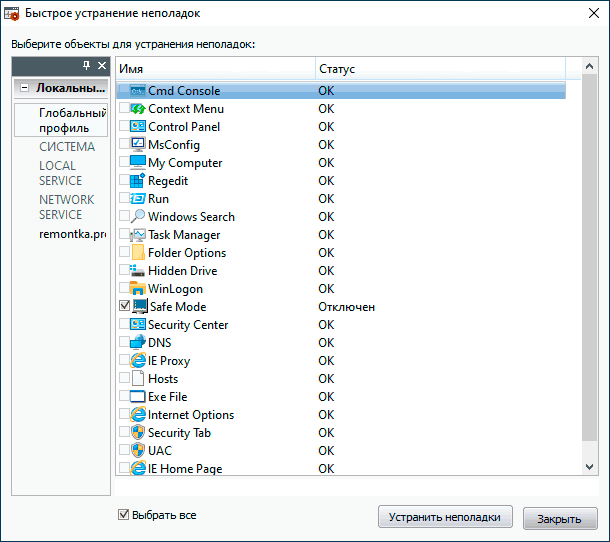Click the Context Menu green arrows icon
This screenshot has width=610, height=542.
click(138, 109)
